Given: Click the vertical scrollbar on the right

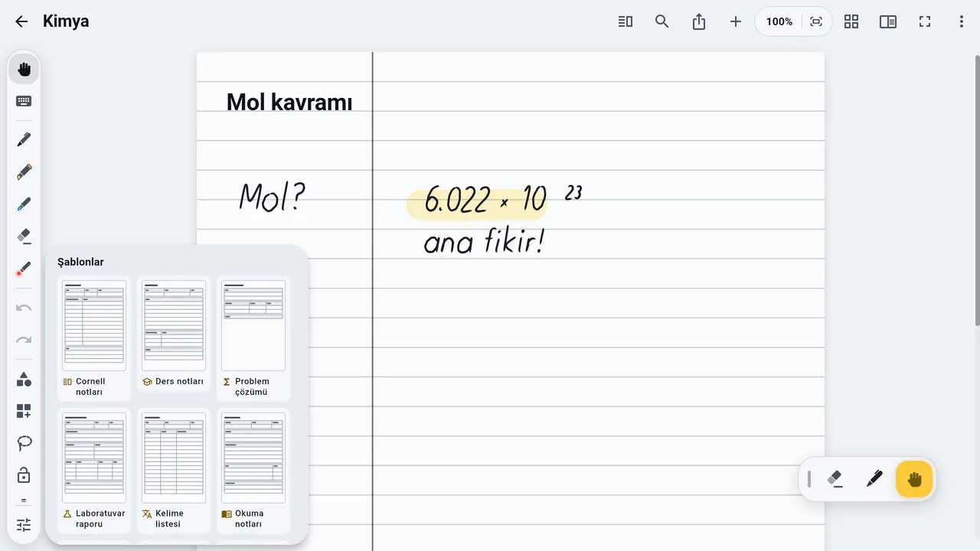Looking at the screenshot, I should coord(976,190).
